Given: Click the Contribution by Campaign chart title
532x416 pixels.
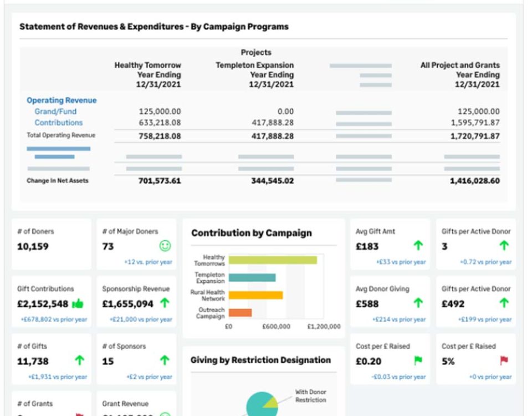Looking at the screenshot, I should [252, 233].
